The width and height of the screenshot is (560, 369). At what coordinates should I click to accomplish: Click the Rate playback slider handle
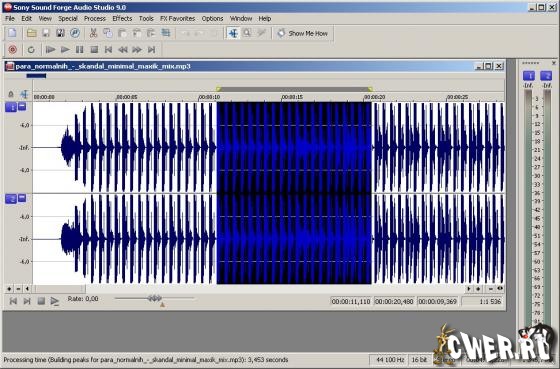(x=155, y=298)
